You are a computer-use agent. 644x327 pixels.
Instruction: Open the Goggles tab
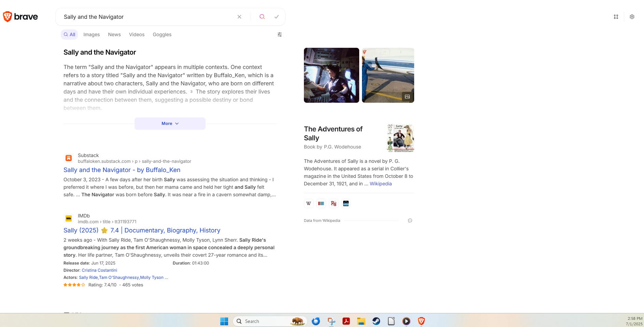coord(162,34)
